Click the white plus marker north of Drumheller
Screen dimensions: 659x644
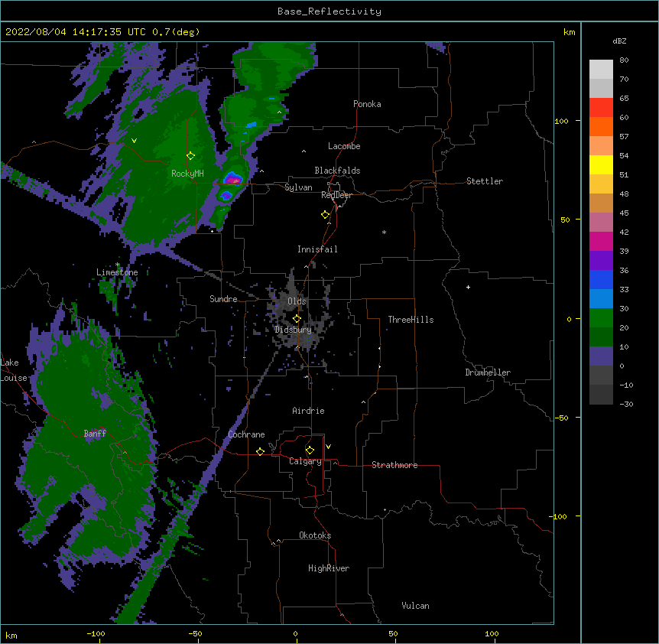tap(468, 287)
